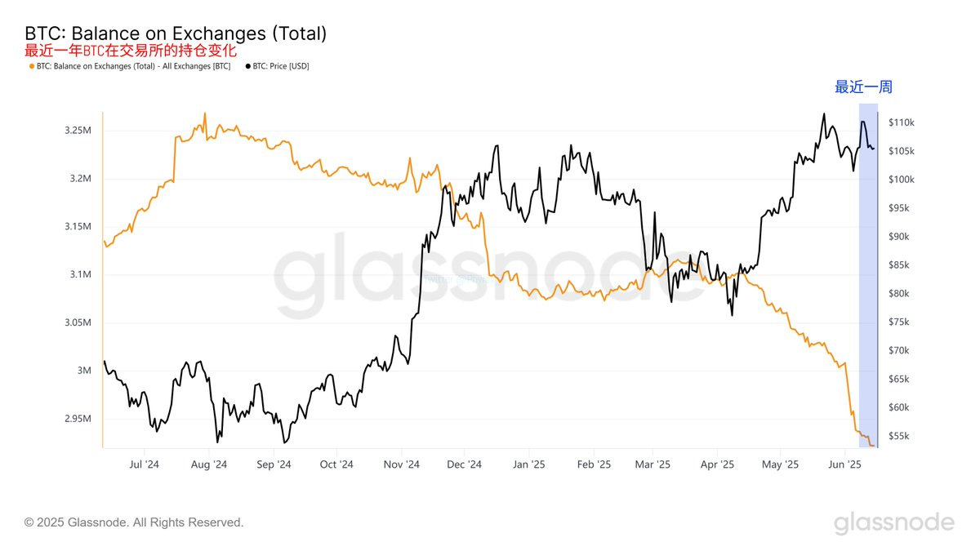This screenshot has width=980, height=551.
Task: Select the Apr '25 x-axis label
Action: tap(718, 464)
